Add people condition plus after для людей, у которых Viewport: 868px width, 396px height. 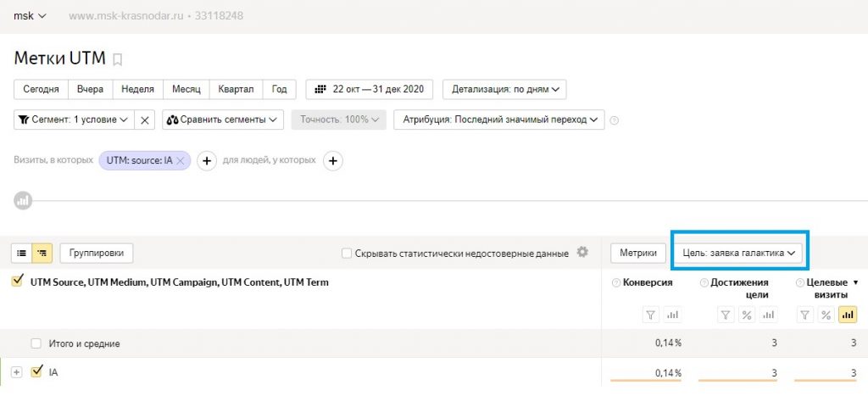332,161
